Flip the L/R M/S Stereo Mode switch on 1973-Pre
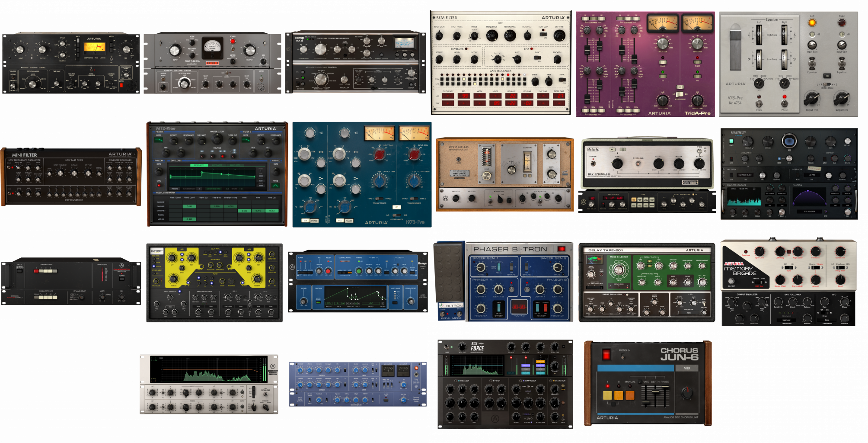 click(x=397, y=215)
